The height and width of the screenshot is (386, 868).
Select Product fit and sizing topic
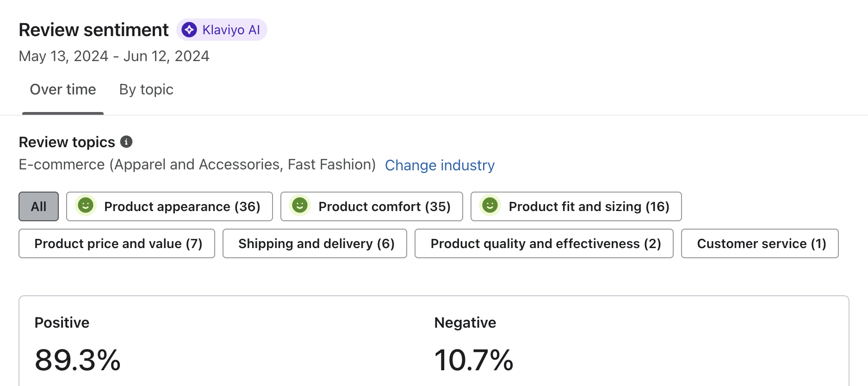coord(576,206)
